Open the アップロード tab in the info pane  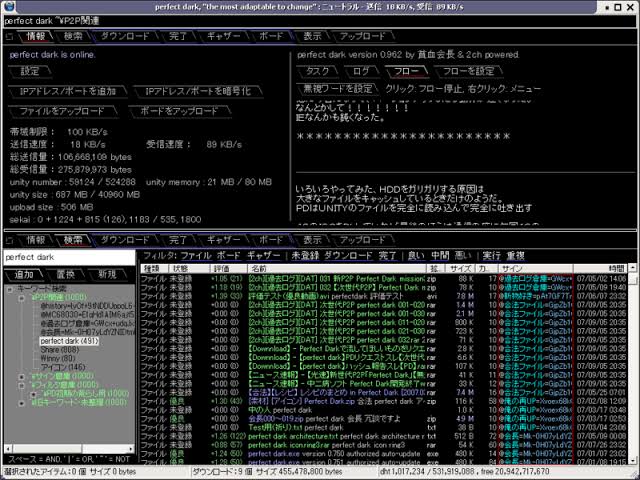pyautogui.click(x=362, y=36)
